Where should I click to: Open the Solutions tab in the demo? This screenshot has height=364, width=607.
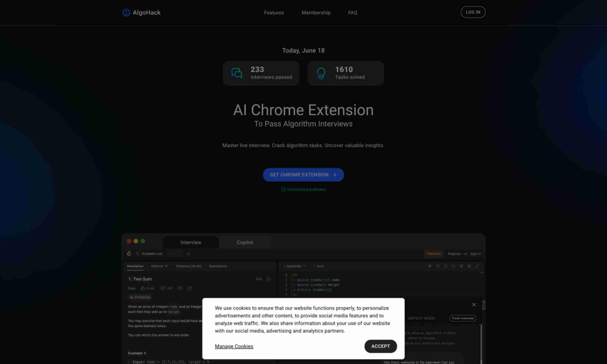point(188,266)
